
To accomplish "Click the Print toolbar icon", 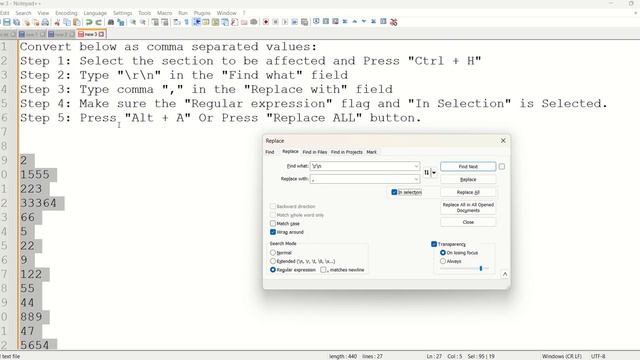I will click(45, 22).
